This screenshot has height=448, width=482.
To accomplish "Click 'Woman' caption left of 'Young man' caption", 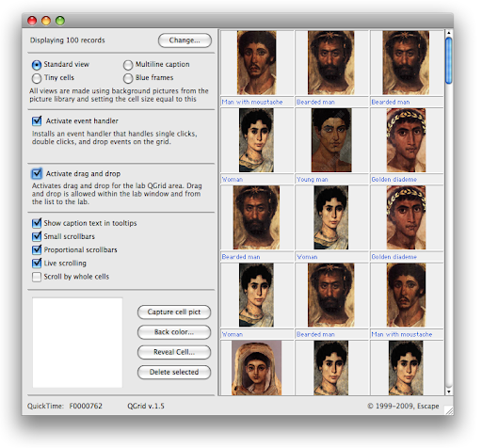I will (x=233, y=180).
